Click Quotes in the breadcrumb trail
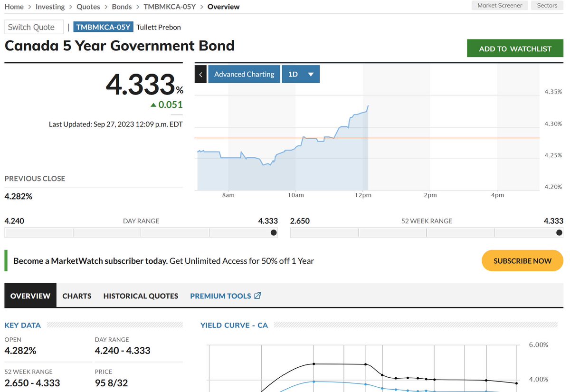This screenshot has width=570, height=392. coord(88,7)
